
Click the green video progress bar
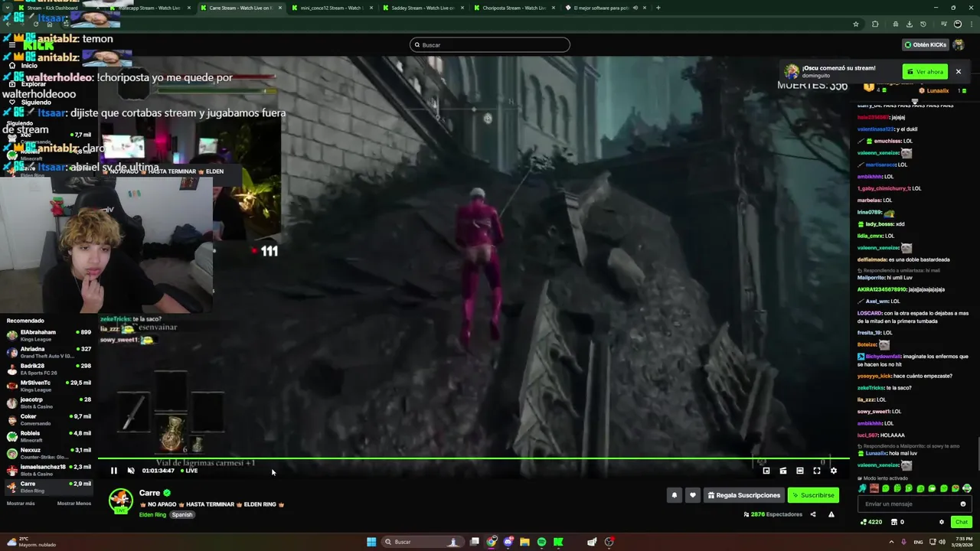click(474, 458)
